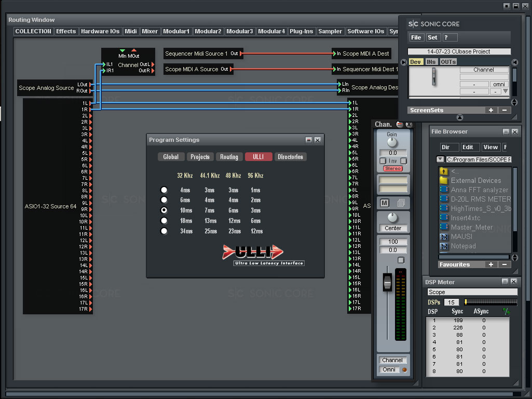532x399 pixels.
Task: Open the File menu in Sonic Core panel
Action: pyautogui.click(x=416, y=37)
